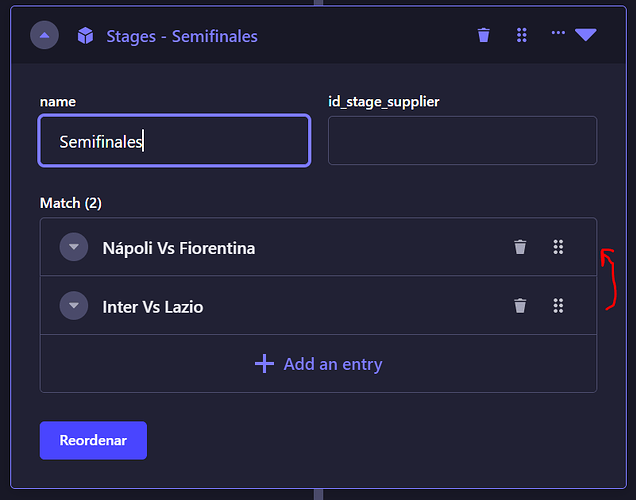Click drag handle for Inter Vs Lazio
The width and height of the screenshot is (636, 500).
[559, 306]
